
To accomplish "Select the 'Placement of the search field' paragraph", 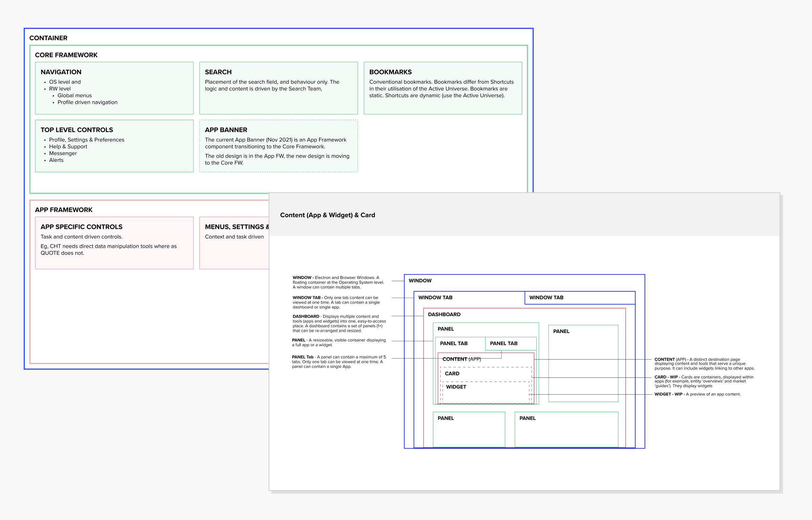I will [272, 85].
